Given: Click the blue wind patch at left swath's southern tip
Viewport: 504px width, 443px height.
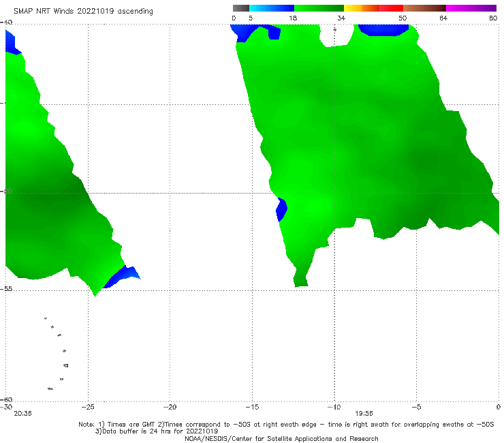Looking at the screenshot, I should pyautogui.click(x=122, y=277).
